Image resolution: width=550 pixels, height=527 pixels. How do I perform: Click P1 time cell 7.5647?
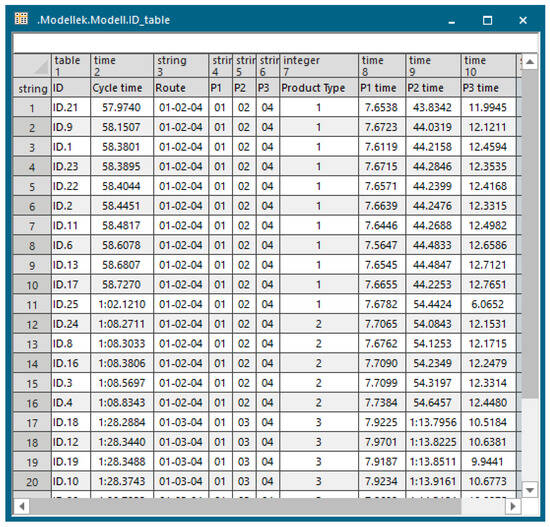tap(382, 245)
